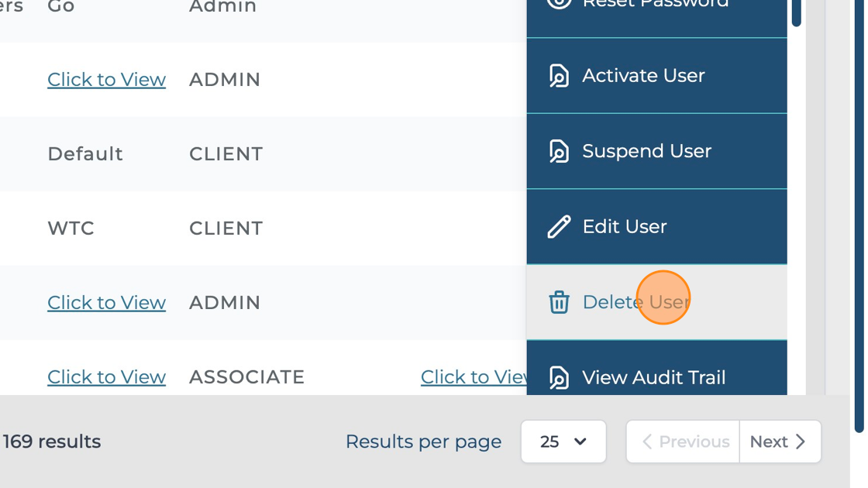Open the Results per page dropdown
The image size is (868, 488).
pyautogui.click(x=563, y=442)
